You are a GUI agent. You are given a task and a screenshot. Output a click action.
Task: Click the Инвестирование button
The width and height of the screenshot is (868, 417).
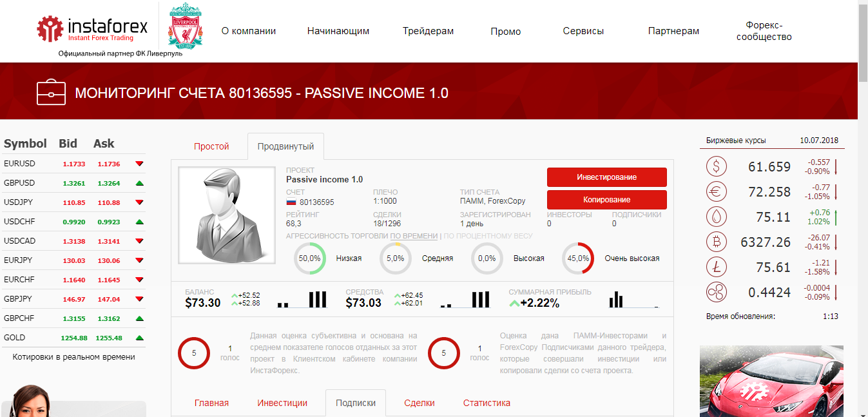[x=607, y=177]
